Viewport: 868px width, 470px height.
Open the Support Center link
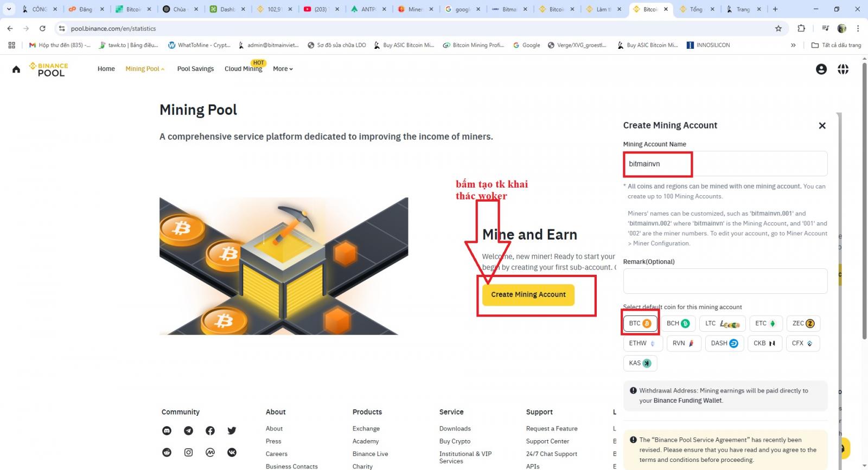[x=547, y=441]
